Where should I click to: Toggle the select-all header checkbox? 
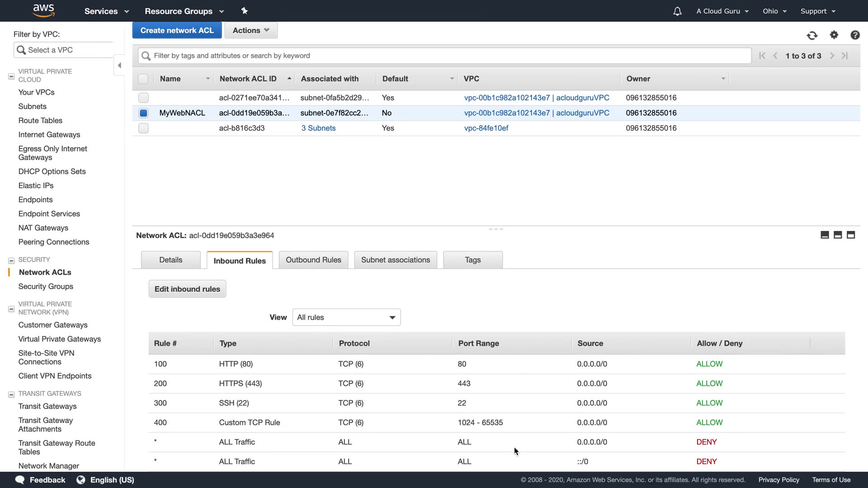click(143, 79)
